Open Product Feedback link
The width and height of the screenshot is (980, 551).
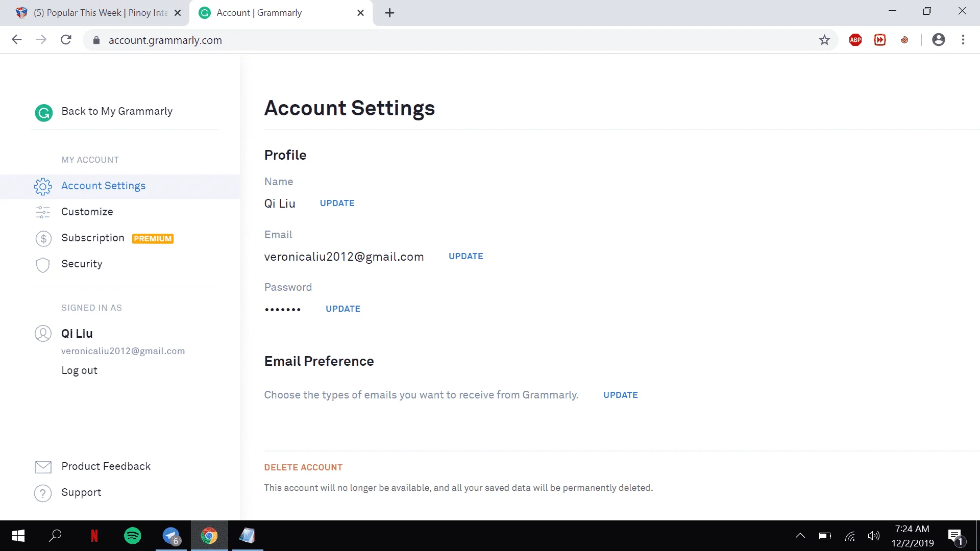[x=106, y=466]
